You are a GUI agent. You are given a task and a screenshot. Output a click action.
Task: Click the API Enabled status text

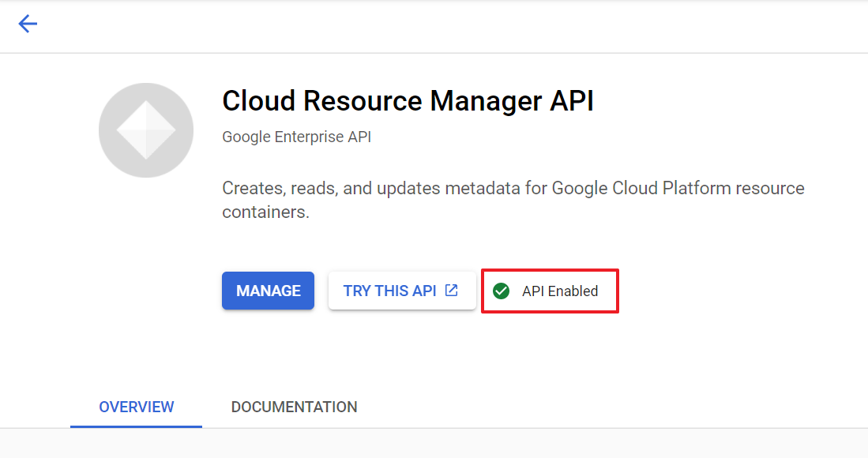click(x=560, y=291)
